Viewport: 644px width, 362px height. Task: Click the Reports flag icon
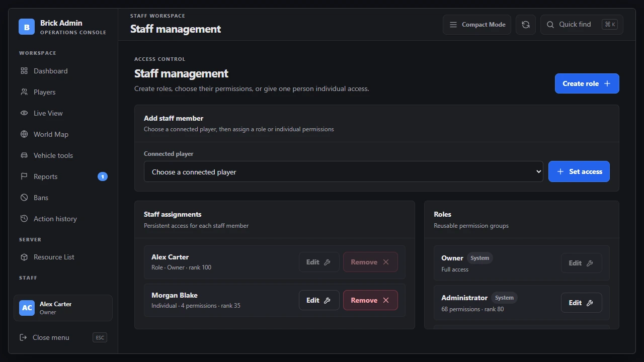click(x=24, y=176)
